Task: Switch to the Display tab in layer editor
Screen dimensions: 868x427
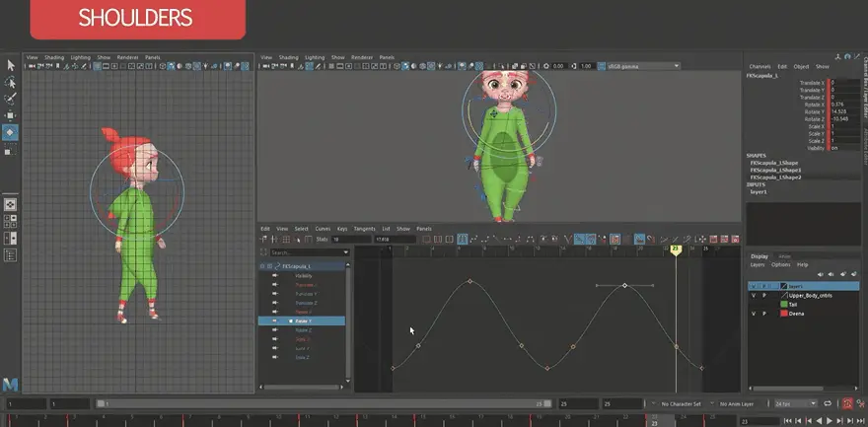Action: pos(759,256)
